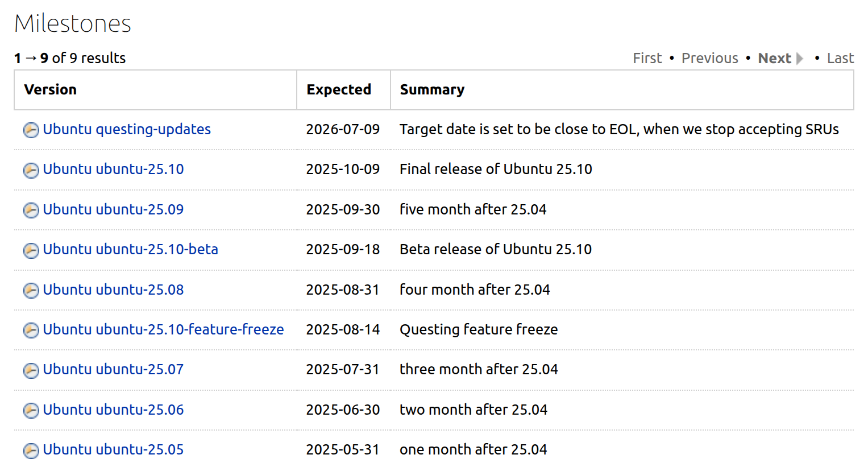Go to the ubuntu-25.10-feature-freeze milestone
Image resolution: width=868 pixels, height=467 pixels.
[x=163, y=329]
